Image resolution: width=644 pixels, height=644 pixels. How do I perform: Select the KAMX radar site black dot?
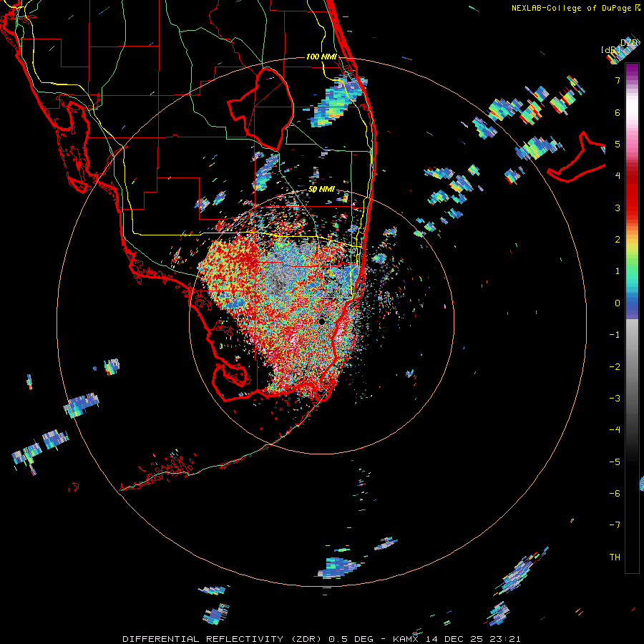click(x=322, y=321)
